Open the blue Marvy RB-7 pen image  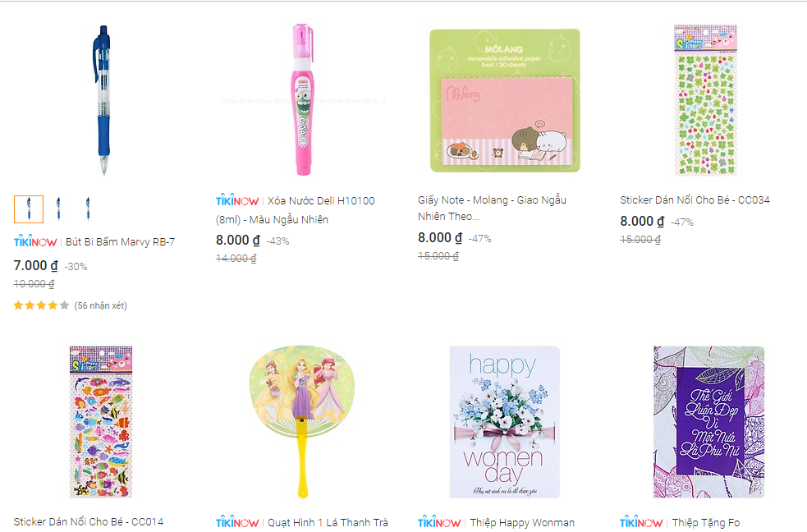(x=103, y=100)
